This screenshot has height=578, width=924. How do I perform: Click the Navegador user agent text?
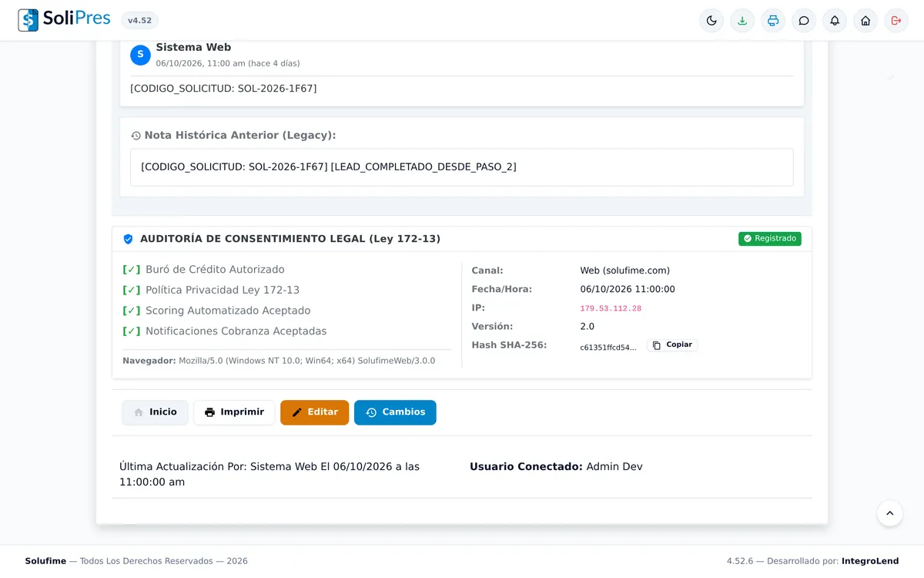click(279, 361)
